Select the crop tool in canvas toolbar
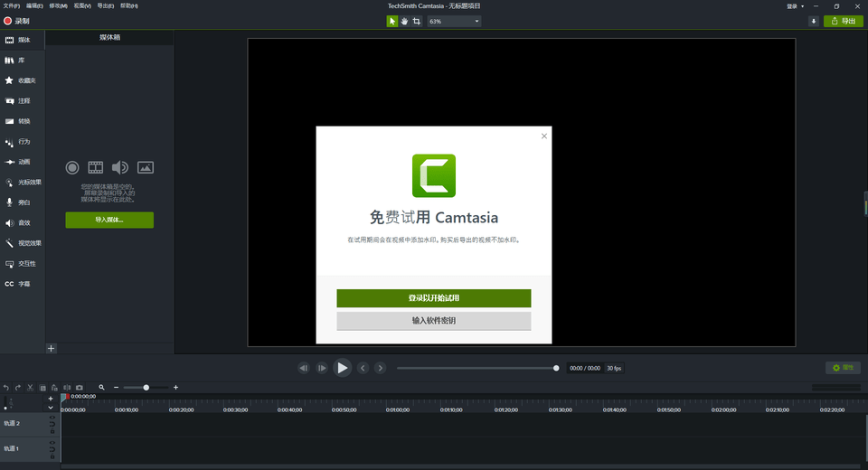This screenshot has height=470, width=868. (x=417, y=21)
